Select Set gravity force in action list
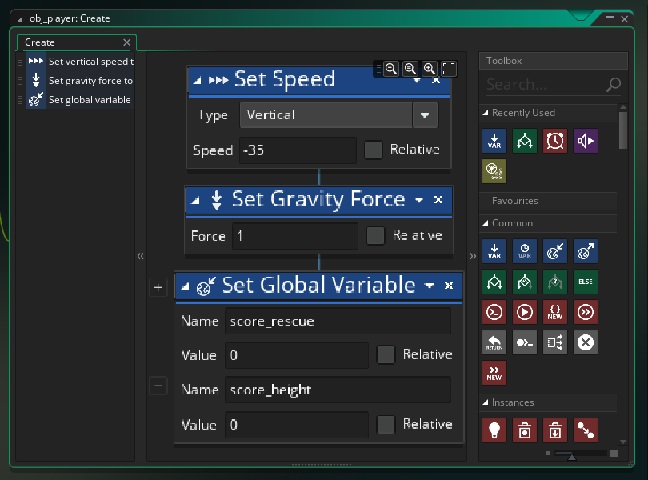 (x=90, y=80)
